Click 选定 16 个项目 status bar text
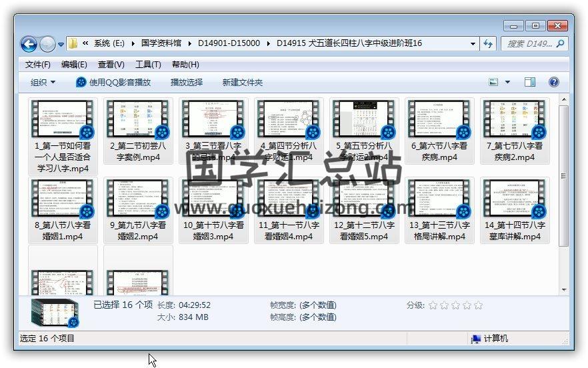Screen dimensions: 588x368 pyautogui.click(x=47, y=339)
